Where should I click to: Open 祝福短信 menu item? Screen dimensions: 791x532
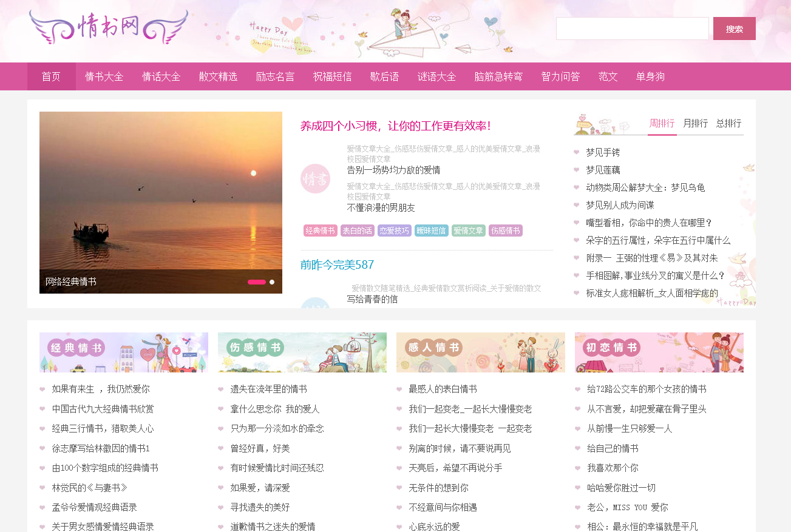[x=332, y=76]
